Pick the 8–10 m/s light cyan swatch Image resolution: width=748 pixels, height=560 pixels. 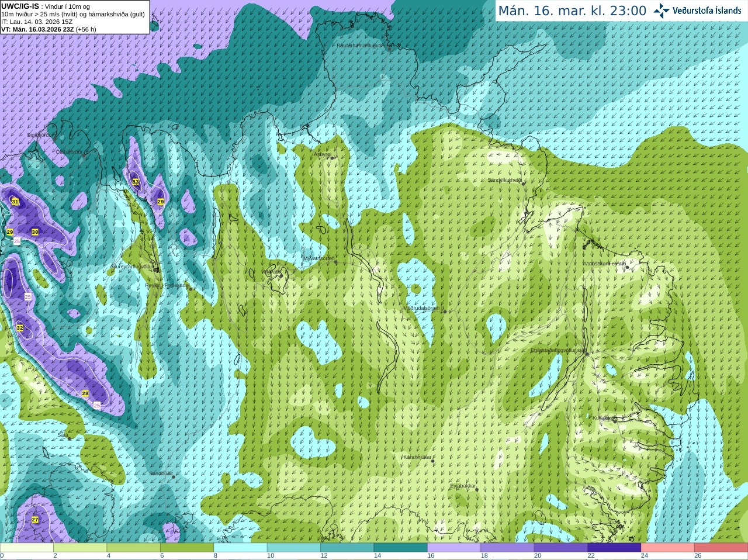click(241, 548)
